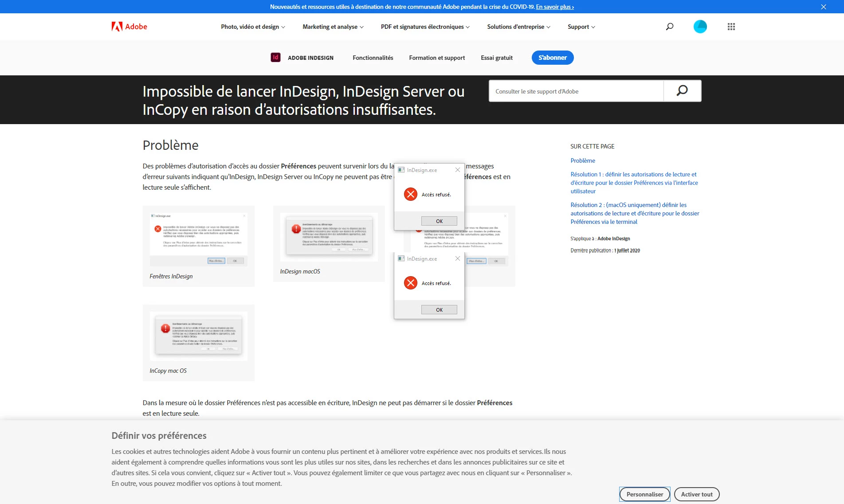This screenshot has width=844, height=504.
Task: Expand Photo, vidéo et design menu
Action: click(x=253, y=27)
